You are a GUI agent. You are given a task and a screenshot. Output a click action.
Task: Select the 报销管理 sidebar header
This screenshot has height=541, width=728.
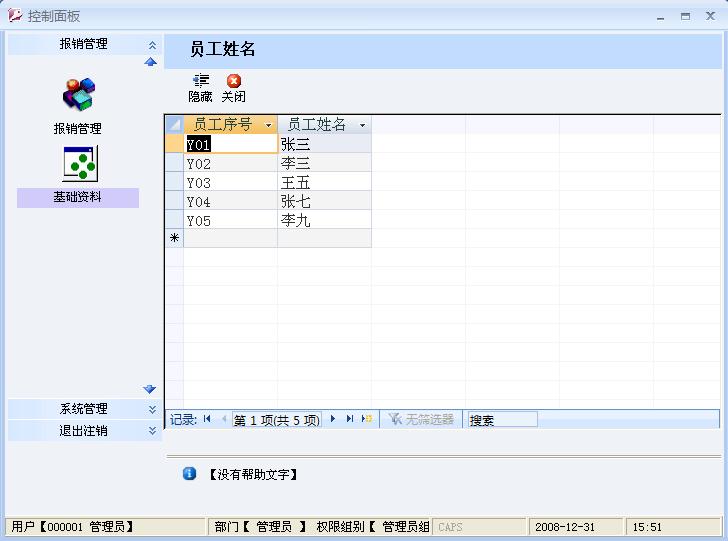84,44
